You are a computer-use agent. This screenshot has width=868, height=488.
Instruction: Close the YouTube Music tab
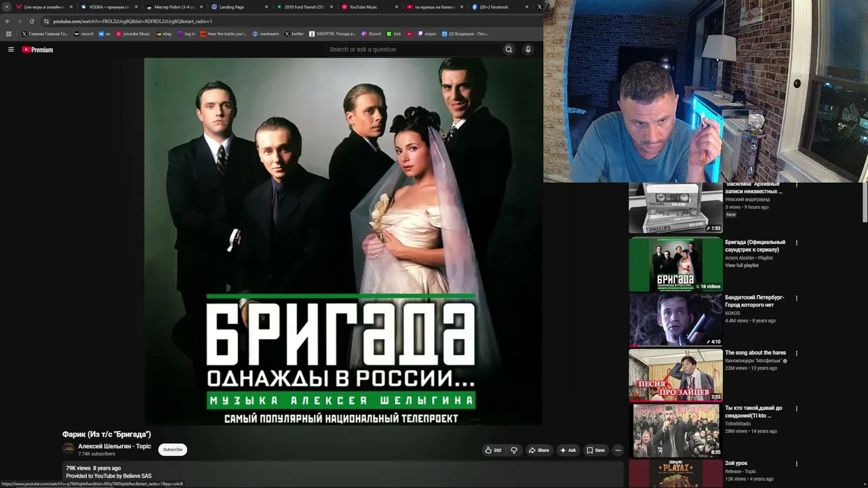(x=397, y=7)
